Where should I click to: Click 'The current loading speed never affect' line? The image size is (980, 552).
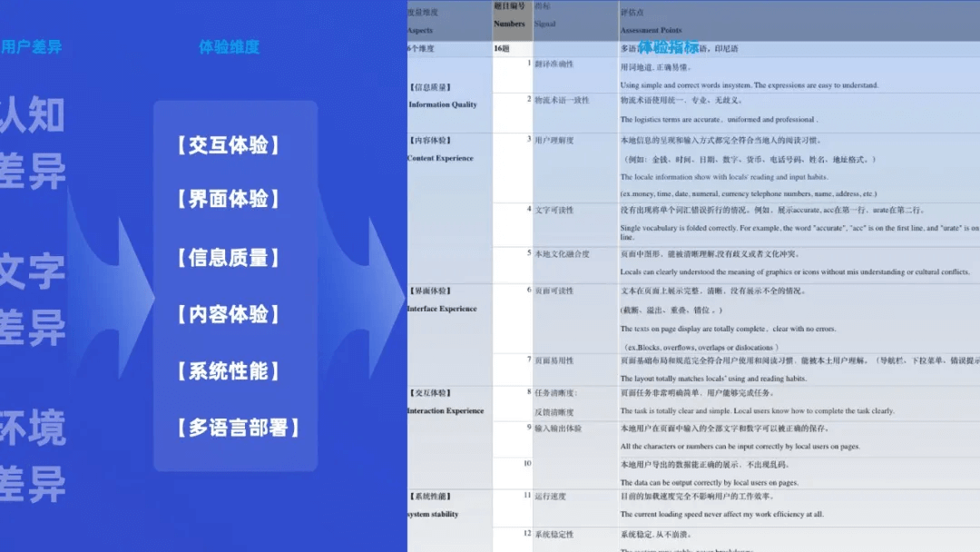pos(722,514)
